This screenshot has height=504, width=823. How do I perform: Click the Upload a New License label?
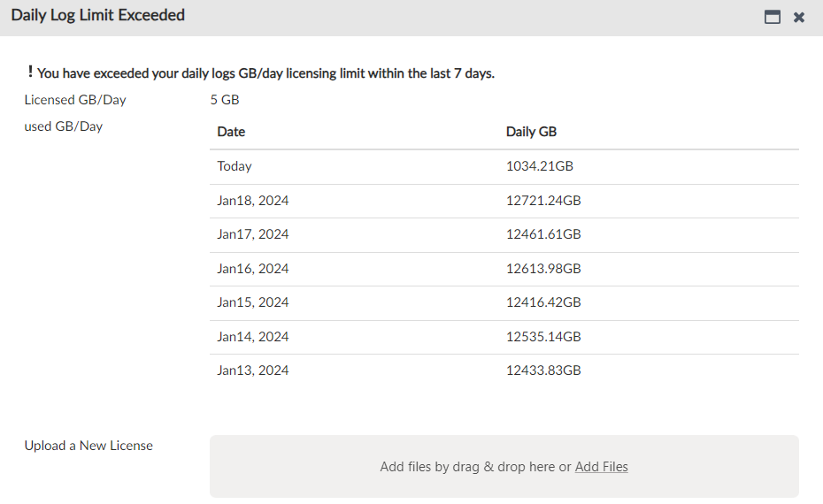(88, 446)
